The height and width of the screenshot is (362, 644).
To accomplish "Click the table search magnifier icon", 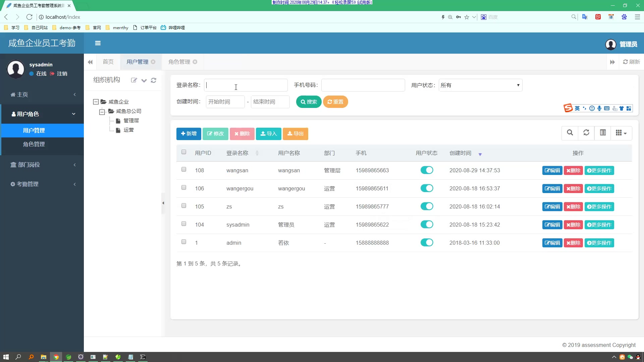I will click(x=570, y=133).
